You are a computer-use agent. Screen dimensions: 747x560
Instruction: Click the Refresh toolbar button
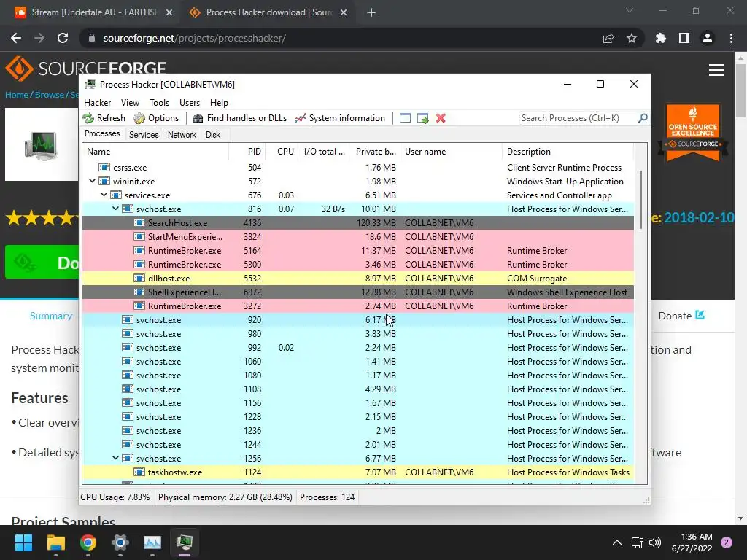(x=104, y=118)
